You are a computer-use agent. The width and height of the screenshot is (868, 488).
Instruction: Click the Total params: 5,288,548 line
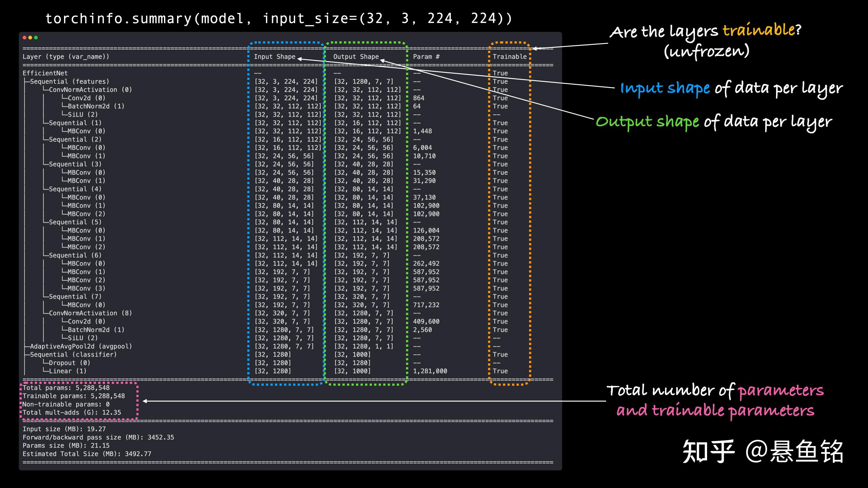pyautogui.click(x=66, y=388)
